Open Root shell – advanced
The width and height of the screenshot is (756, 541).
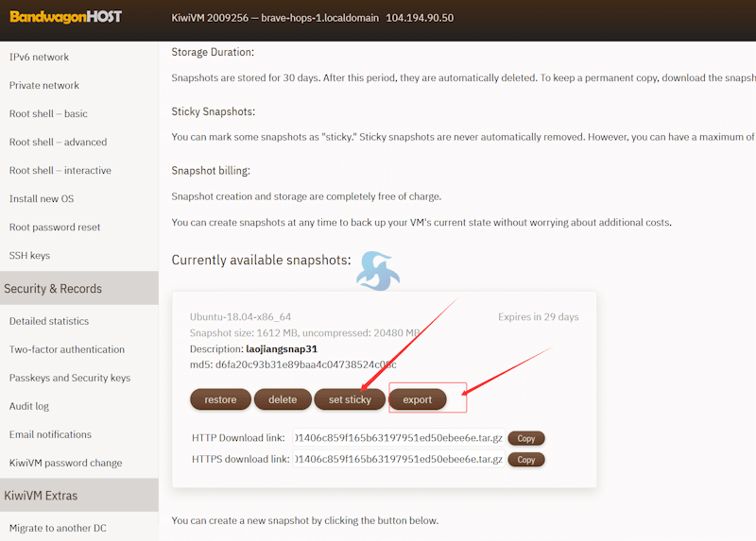pos(58,143)
